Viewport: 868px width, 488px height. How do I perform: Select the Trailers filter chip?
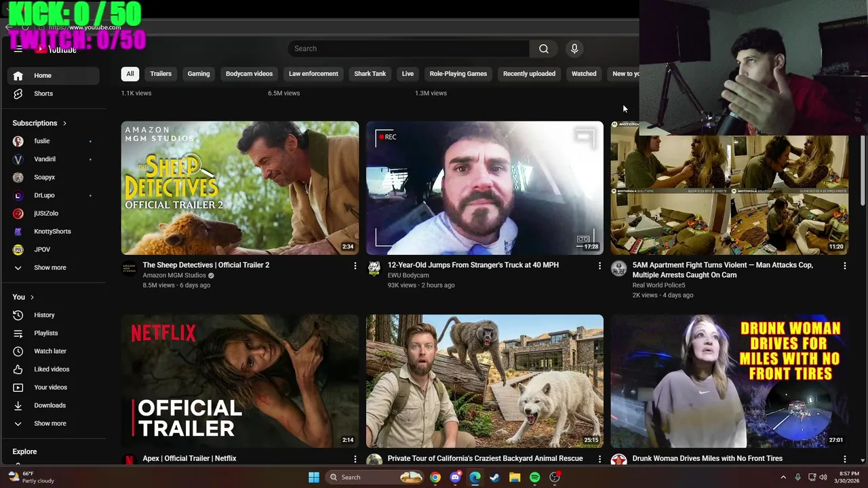(161, 74)
